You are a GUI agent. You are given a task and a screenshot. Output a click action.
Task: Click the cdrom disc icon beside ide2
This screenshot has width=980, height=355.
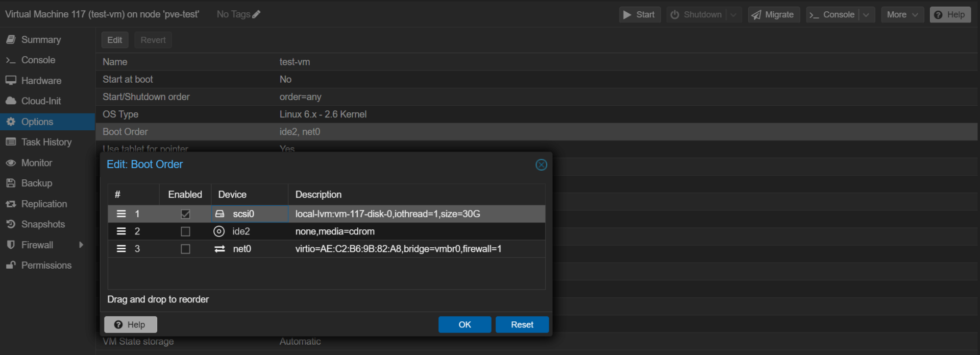coord(219,231)
